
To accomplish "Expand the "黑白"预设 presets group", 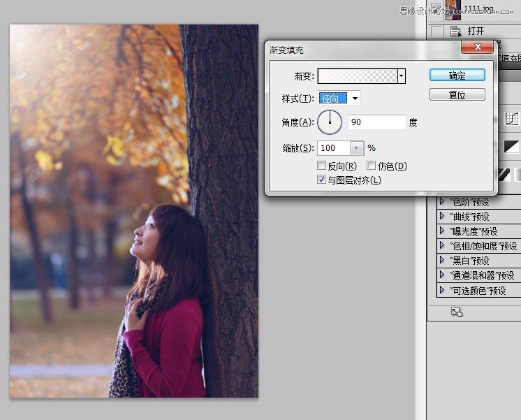I will point(442,260).
